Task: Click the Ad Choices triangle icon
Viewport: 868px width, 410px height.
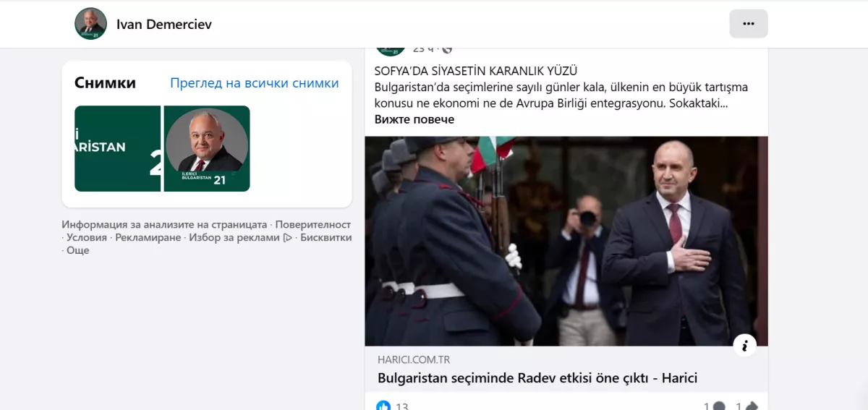Action: click(288, 237)
